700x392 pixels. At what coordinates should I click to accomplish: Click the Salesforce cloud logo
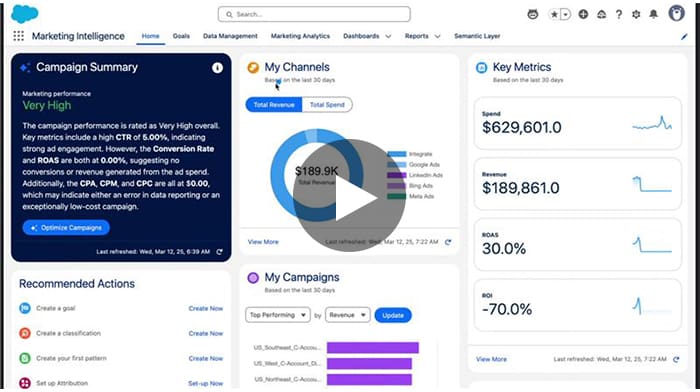tap(25, 14)
